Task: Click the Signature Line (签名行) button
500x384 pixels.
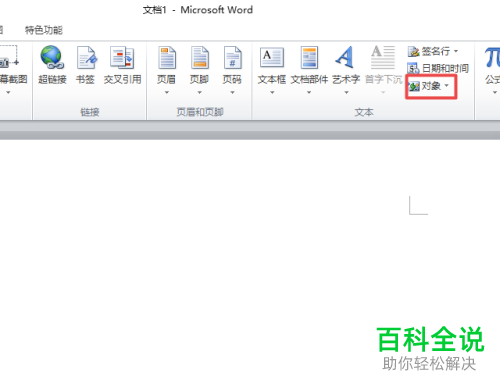Action: 429,51
